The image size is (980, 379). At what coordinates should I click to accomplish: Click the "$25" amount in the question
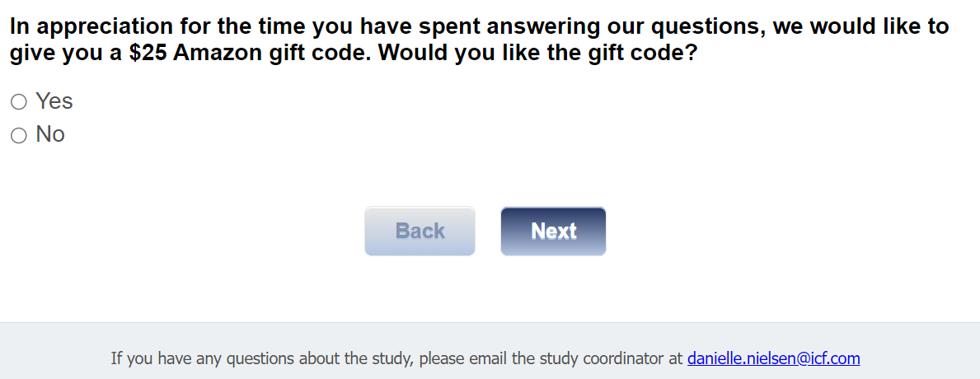(148, 55)
